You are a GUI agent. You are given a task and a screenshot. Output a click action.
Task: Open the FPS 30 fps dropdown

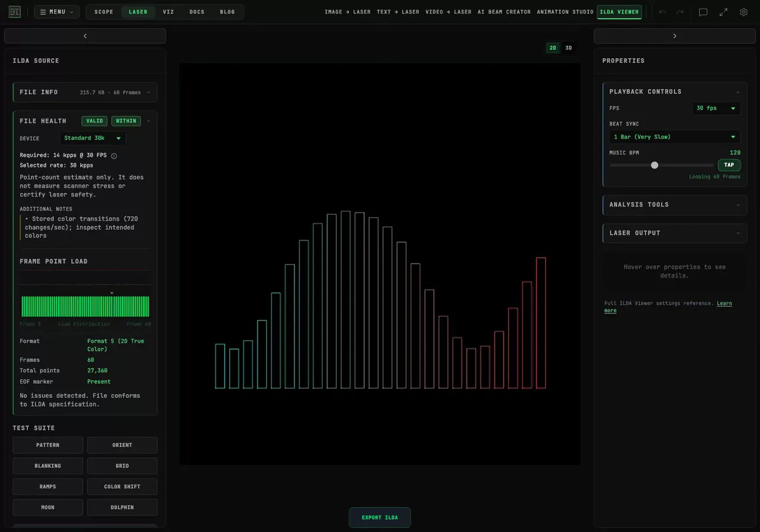716,108
